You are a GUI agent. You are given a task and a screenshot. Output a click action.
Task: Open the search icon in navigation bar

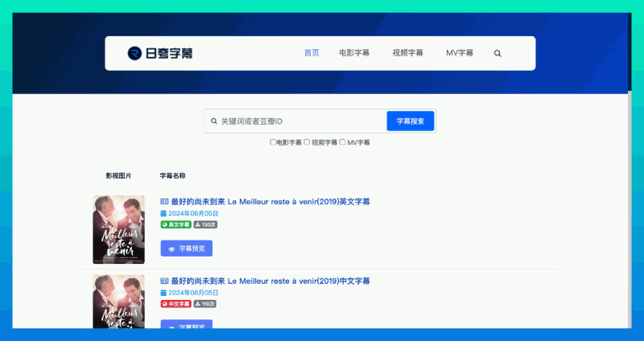point(497,53)
